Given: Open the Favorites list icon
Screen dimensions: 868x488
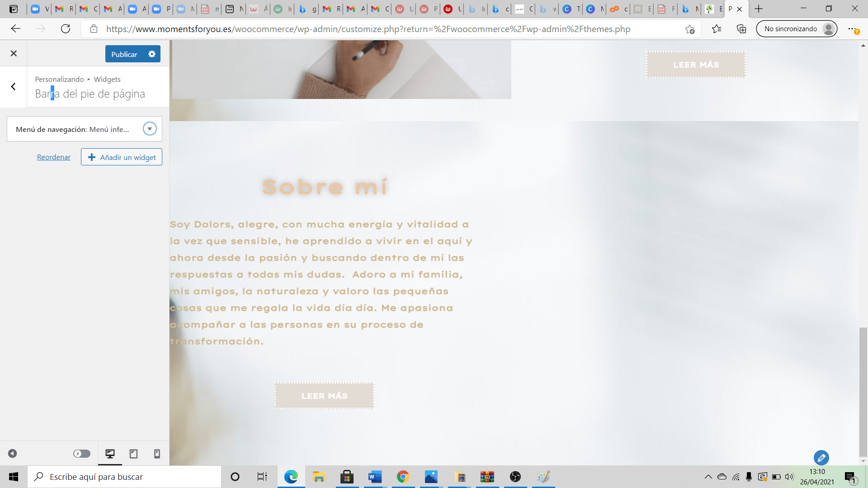Looking at the screenshot, I should pos(716,29).
